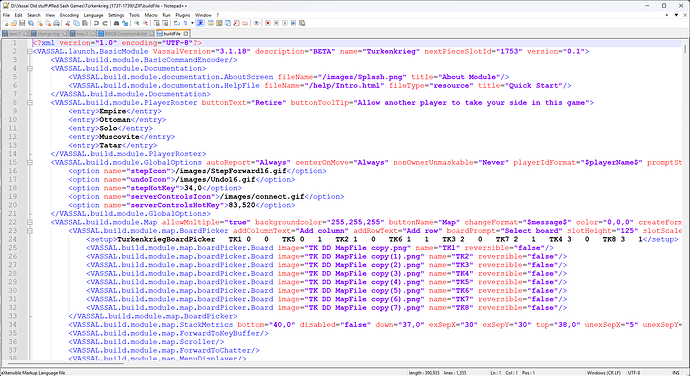Viewport: 690px width, 376px height.
Task: Click 'Turkenkrieg' module name on line 2
Action: 391,52
